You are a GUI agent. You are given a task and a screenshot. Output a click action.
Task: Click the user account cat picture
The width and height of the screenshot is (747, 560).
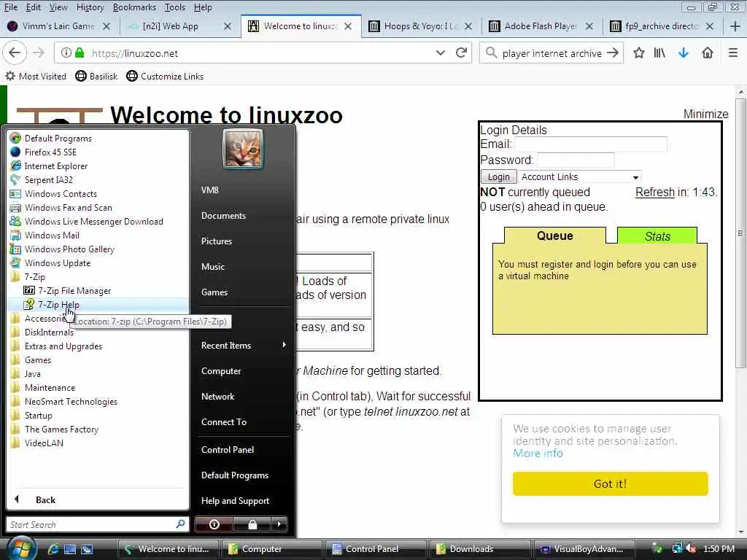[x=242, y=149]
